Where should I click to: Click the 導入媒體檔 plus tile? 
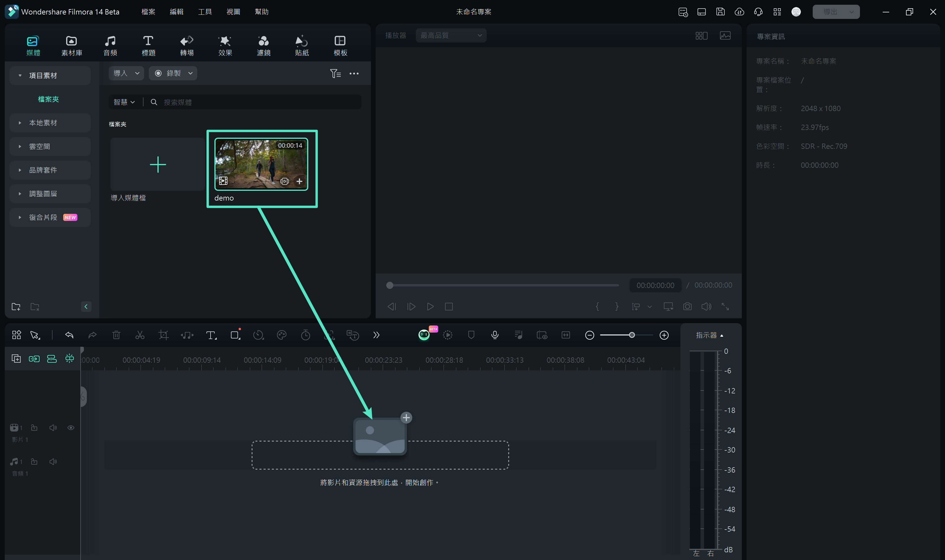(158, 164)
